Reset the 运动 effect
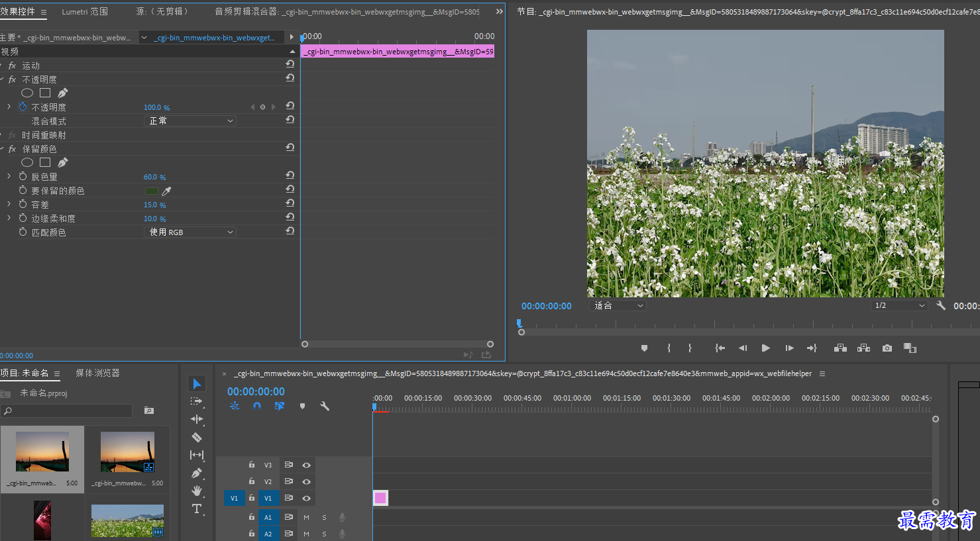This screenshot has height=541, width=980. tap(290, 64)
